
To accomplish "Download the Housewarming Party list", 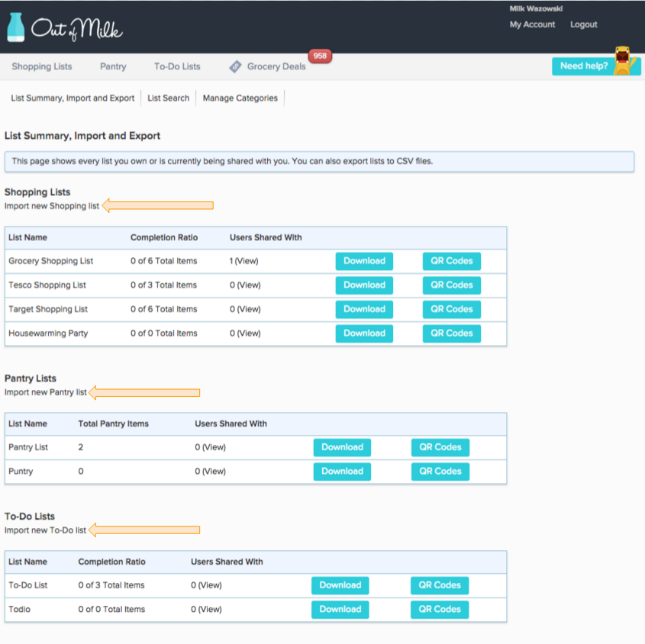I will coord(364,333).
